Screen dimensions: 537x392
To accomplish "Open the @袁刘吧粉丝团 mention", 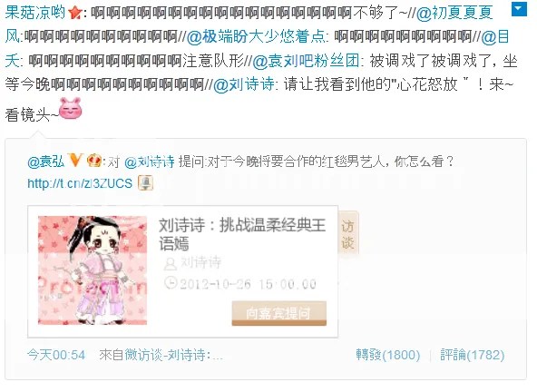I will coord(306,61).
